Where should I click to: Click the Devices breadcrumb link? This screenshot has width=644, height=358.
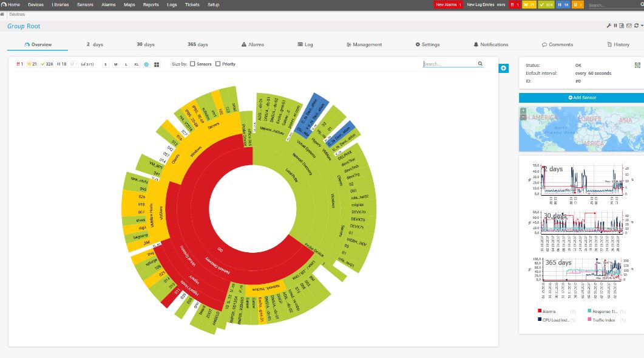click(x=17, y=15)
